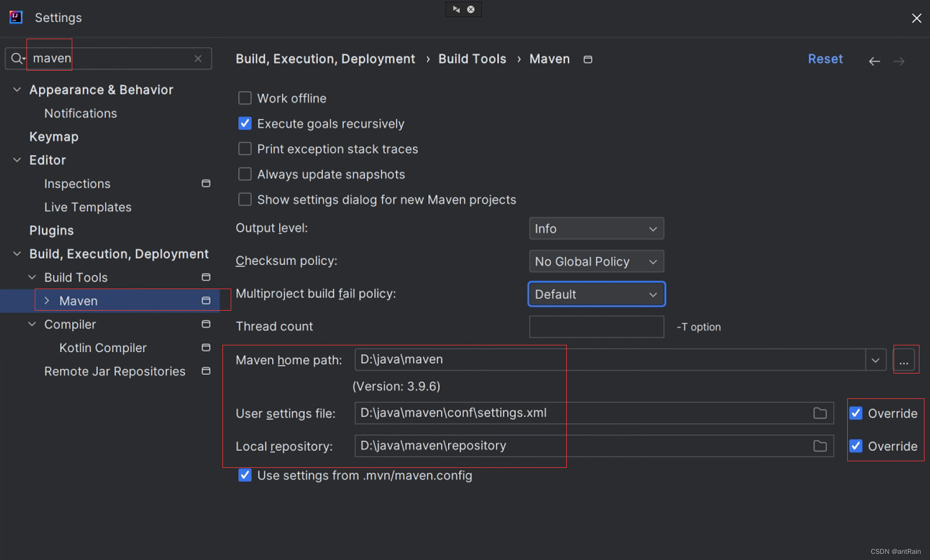Image resolution: width=930 pixels, height=560 pixels.
Task: Enable Always update snapshots
Action: coord(245,174)
